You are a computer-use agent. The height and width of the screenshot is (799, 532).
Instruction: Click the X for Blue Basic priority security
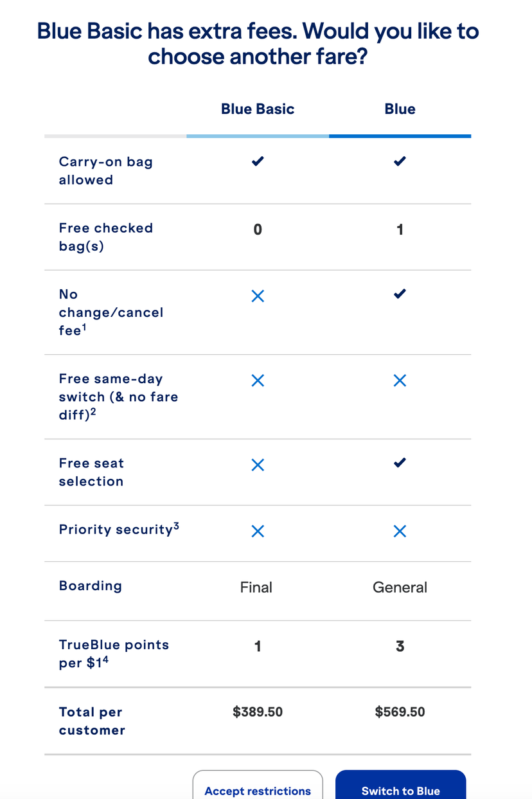click(x=257, y=531)
